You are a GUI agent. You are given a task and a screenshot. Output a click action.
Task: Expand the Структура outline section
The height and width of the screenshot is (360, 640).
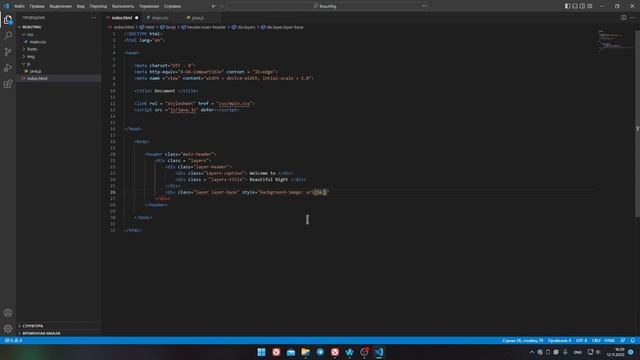click(33, 326)
